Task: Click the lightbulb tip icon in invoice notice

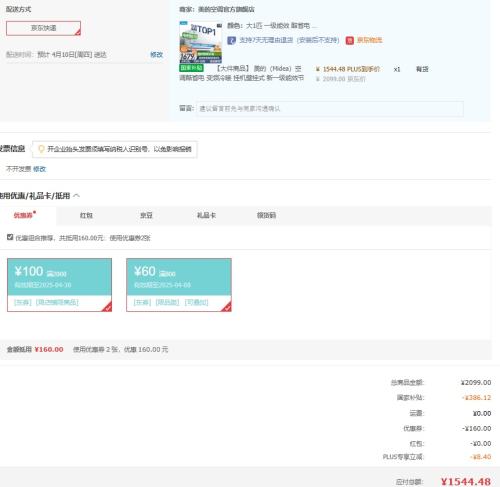Action: tap(41, 149)
